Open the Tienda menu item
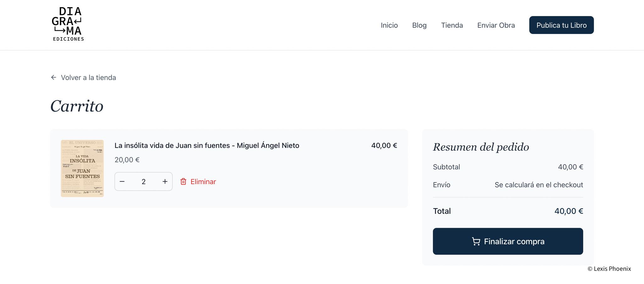 coord(452,25)
